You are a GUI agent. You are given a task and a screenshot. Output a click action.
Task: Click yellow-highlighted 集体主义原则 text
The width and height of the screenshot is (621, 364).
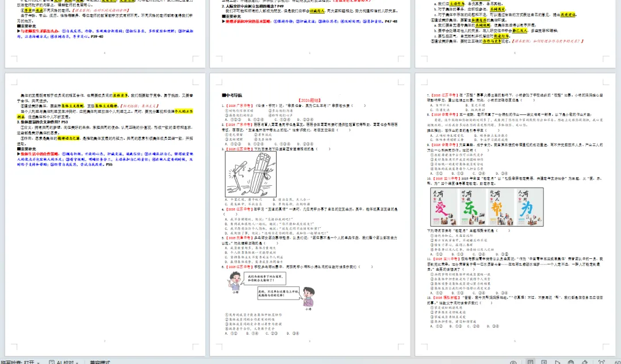tap(72, 106)
